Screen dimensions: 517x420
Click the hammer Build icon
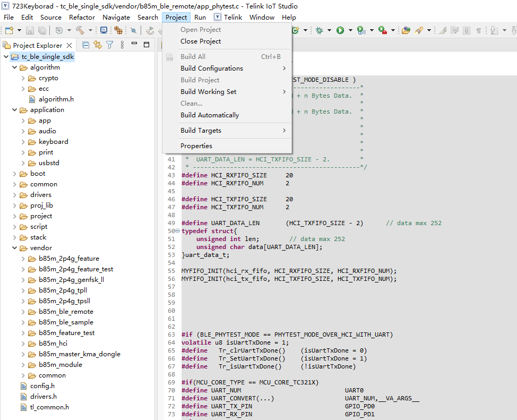click(x=80, y=30)
